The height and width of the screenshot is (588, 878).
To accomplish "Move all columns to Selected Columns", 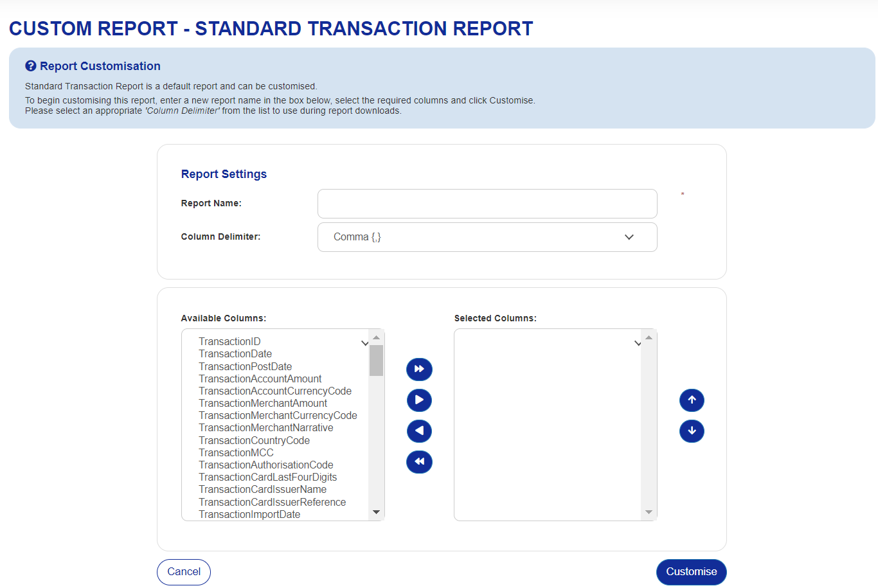I will pyautogui.click(x=419, y=370).
